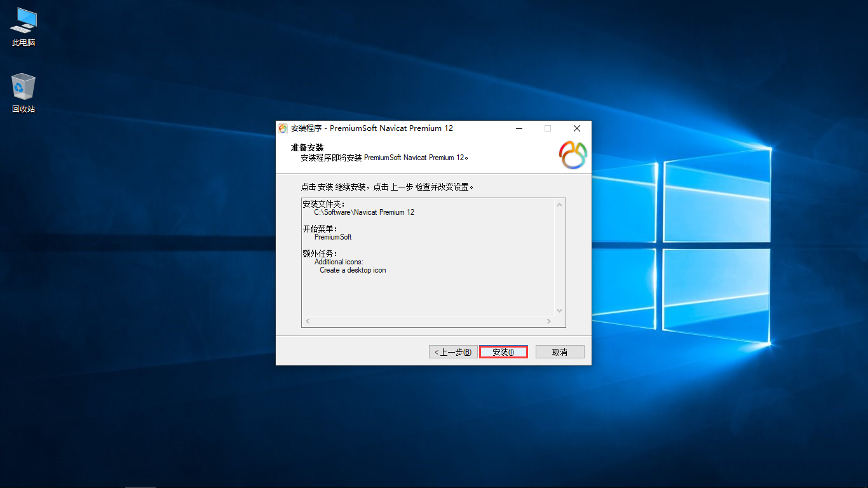Click the 开始菜单 label in summary
This screenshot has height=488, width=868.
tap(320, 229)
